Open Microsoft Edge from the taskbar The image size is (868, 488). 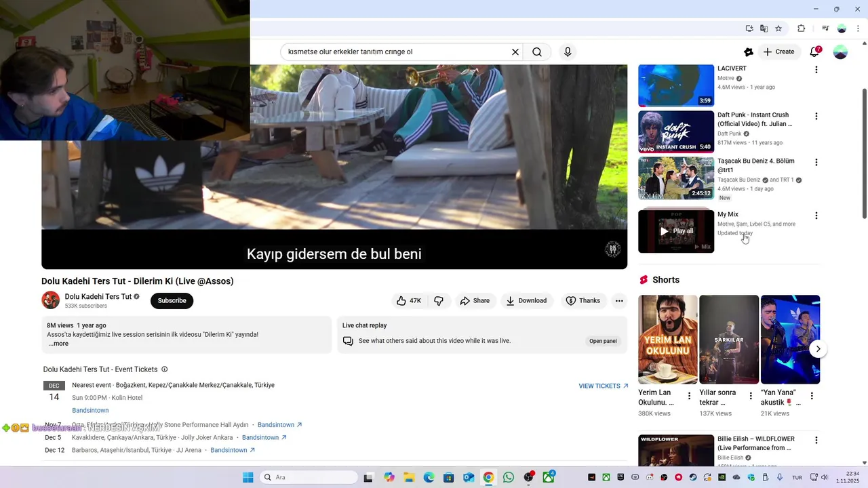(429, 477)
